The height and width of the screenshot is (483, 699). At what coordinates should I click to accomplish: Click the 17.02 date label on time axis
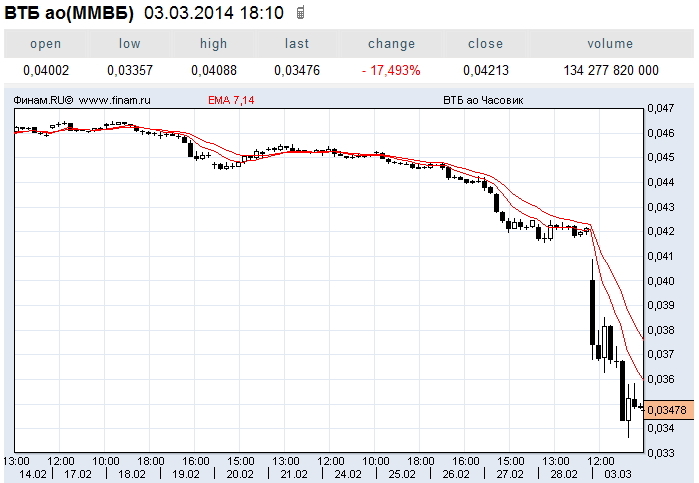[x=78, y=475]
